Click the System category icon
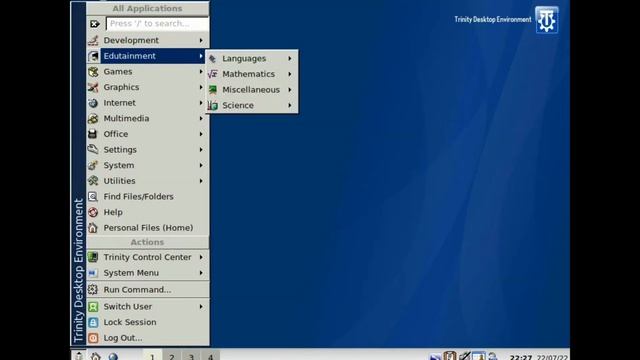Image resolution: width=640 pixels, height=360 pixels. pyautogui.click(x=93, y=165)
